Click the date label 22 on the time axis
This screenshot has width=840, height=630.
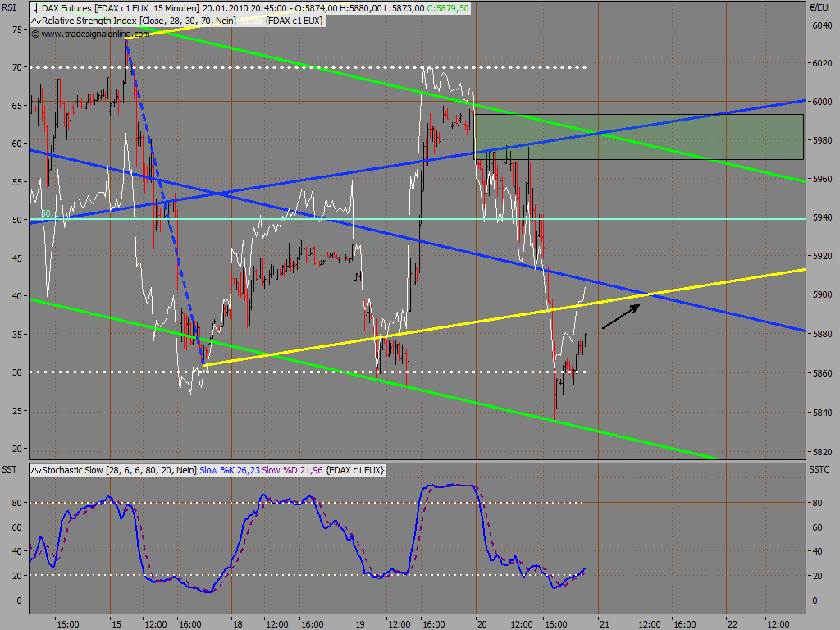pyautogui.click(x=733, y=624)
